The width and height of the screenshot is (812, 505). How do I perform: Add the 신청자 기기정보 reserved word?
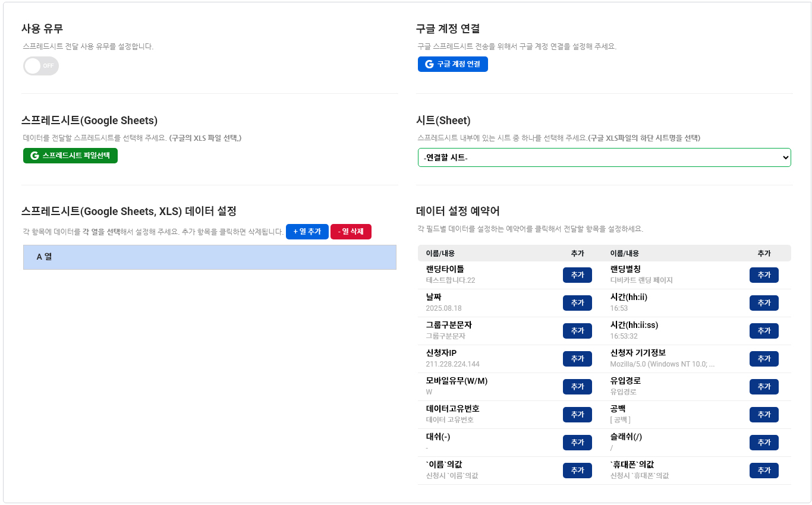pyautogui.click(x=763, y=359)
